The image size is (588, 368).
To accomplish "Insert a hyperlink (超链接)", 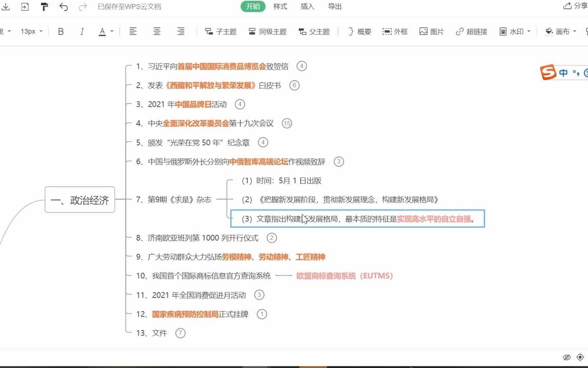I will point(471,32).
